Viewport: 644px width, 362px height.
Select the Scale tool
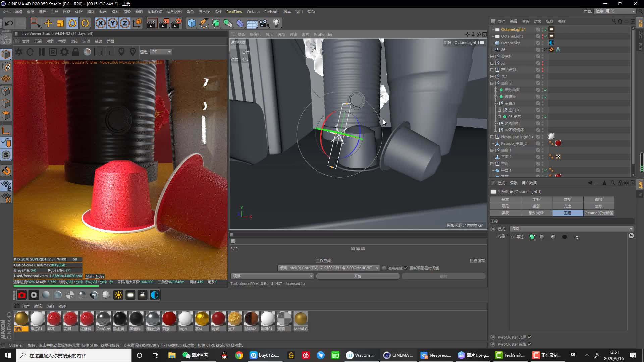[x=60, y=23]
